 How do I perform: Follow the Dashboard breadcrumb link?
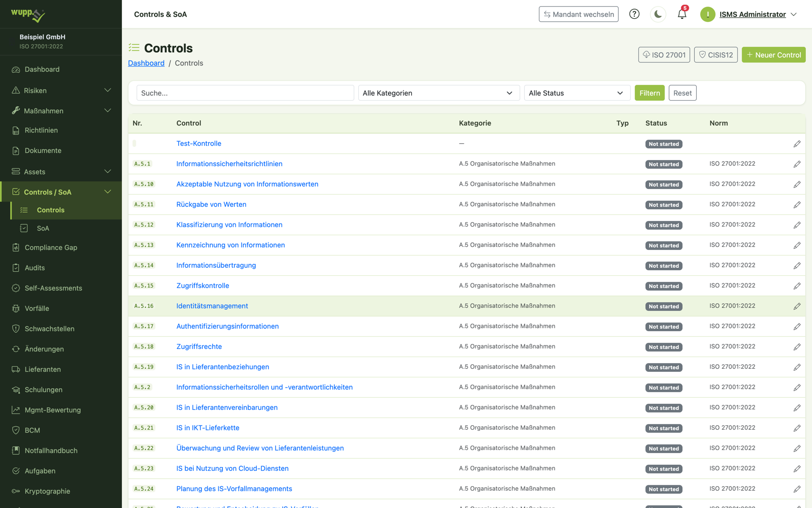click(146, 63)
